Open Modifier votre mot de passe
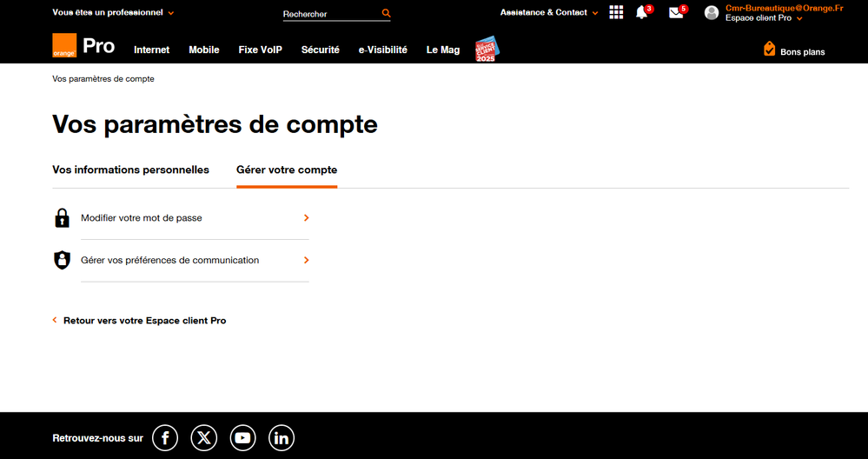This screenshot has width=868, height=459. click(195, 218)
